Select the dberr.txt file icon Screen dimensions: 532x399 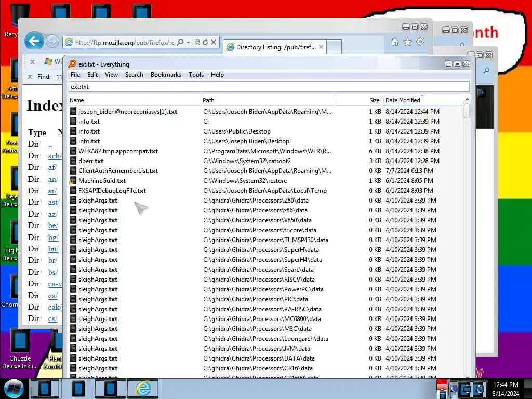click(x=73, y=161)
